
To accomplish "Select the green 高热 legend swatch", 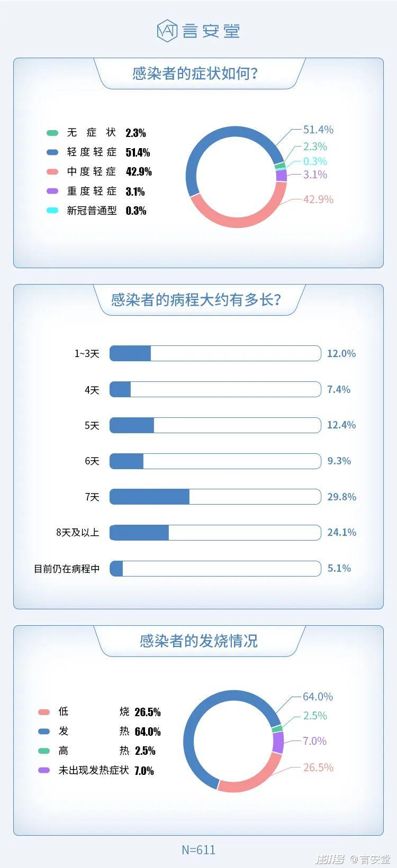I will click(44, 751).
